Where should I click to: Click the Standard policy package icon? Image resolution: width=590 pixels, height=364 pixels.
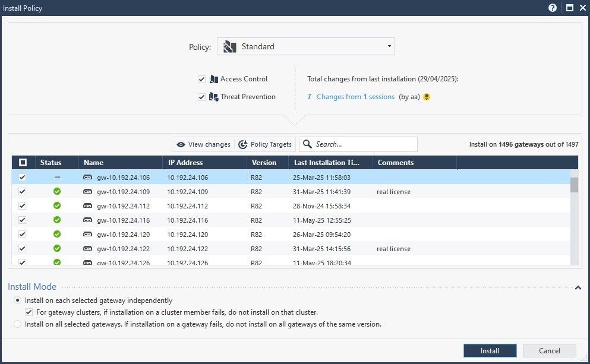point(229,47)
